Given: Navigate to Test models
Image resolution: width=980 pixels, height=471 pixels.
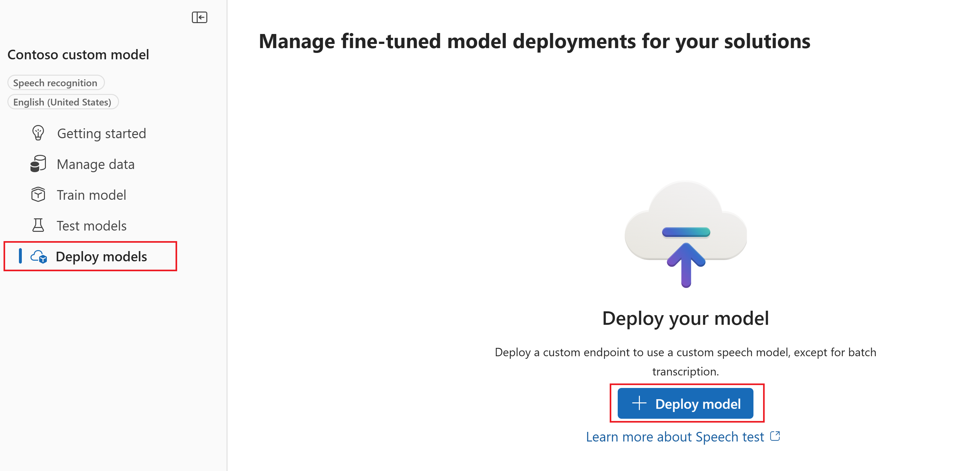Looking at the screenshot, I should [x=91, y=226].
